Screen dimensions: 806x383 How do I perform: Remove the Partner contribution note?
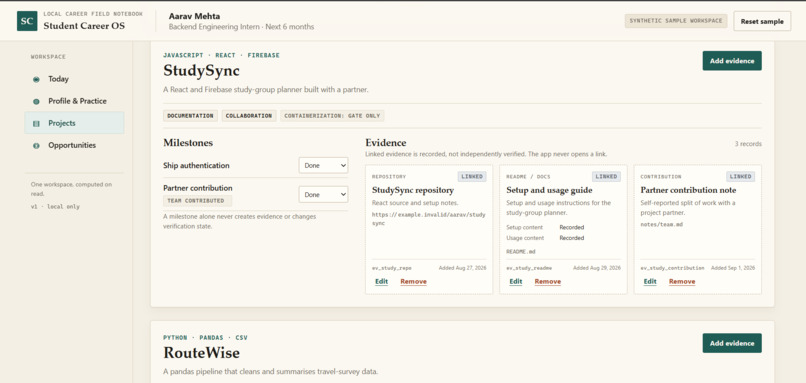[682, 282]
